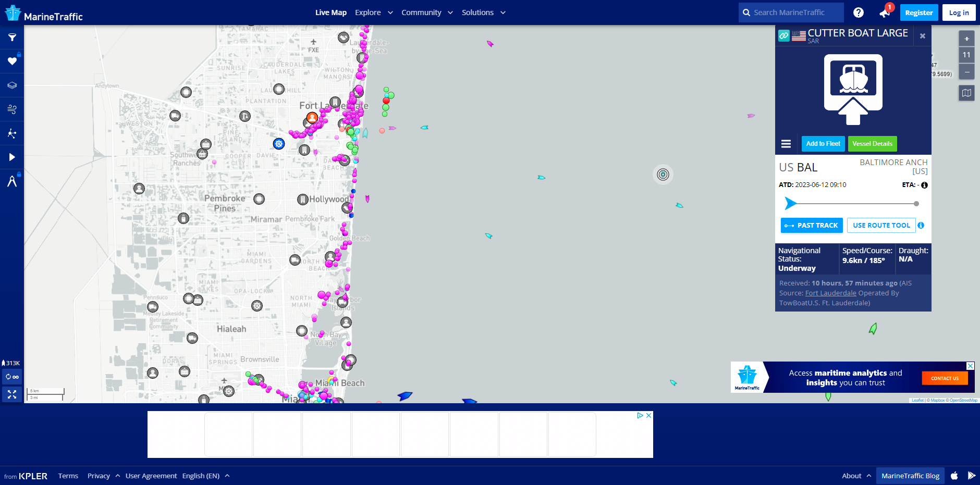Open Vessel Details
The image size is (980, 485).
click(x=873, y=144)
